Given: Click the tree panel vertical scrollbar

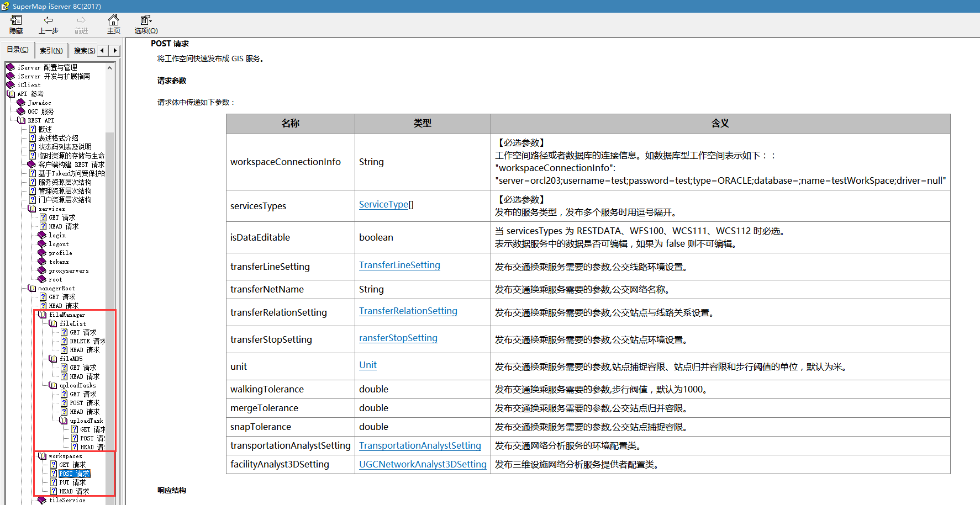Looking at the screenshot, I should tap(109, 276).
